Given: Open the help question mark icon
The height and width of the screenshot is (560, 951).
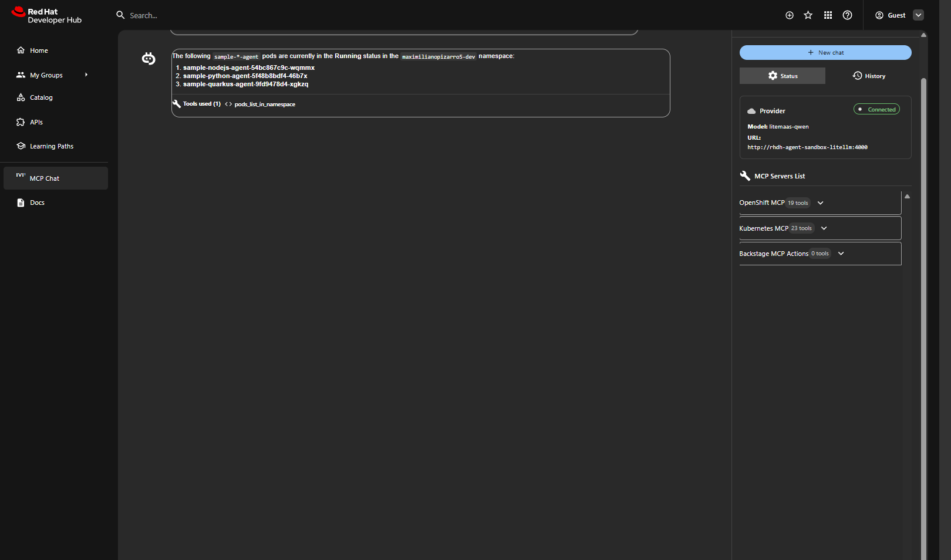Looking at the screenshot, I should (847, 15).
